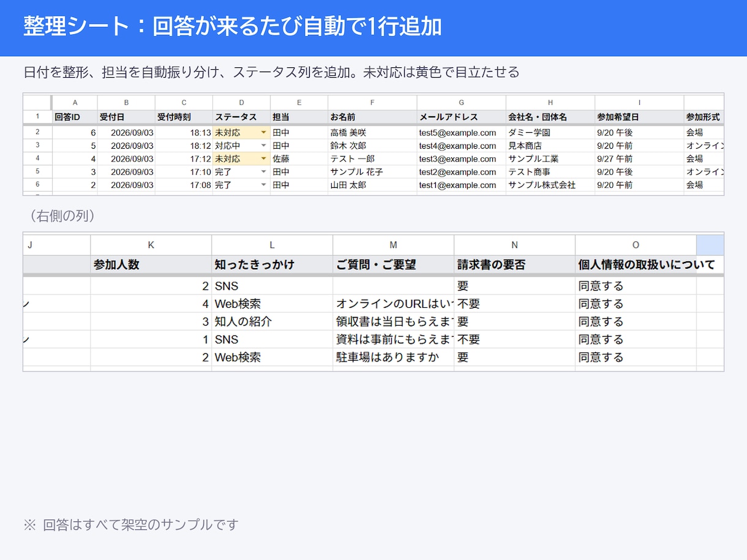Click the 17:08 time cell
The height and width of the screenshot is (560, 747).
point(184,185)
